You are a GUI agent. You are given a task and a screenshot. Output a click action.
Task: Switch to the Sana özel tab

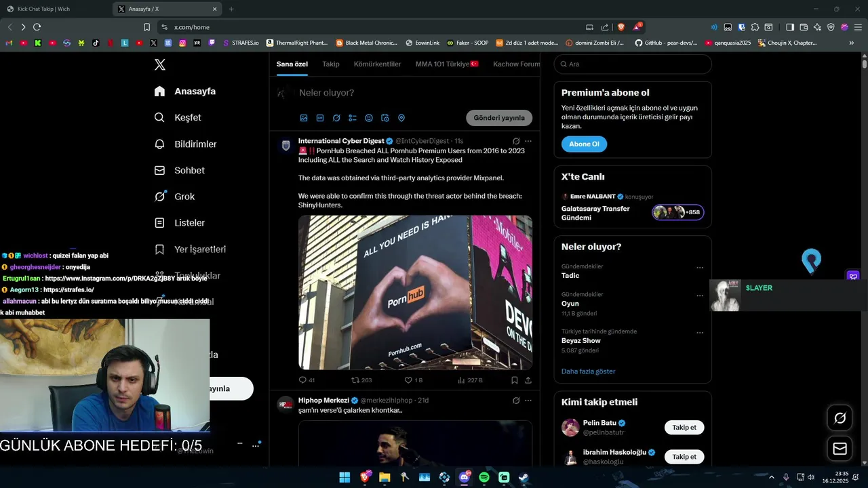tap(292, 64)
